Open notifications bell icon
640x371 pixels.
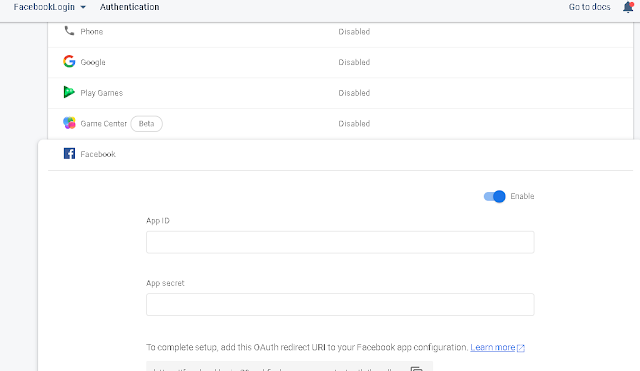(x=628, y=7)
